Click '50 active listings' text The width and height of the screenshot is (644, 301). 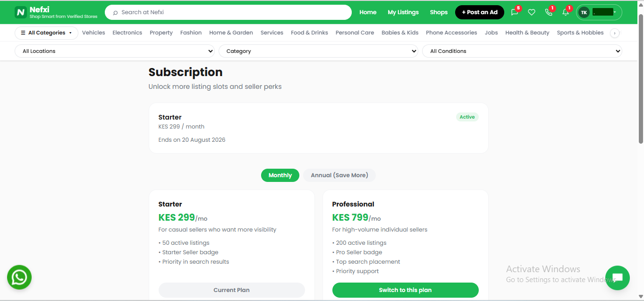point(186,243)
